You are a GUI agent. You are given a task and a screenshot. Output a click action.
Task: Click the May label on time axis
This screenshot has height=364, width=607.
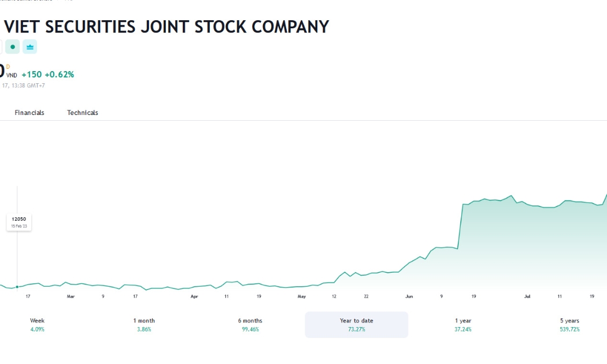point(302,297)
